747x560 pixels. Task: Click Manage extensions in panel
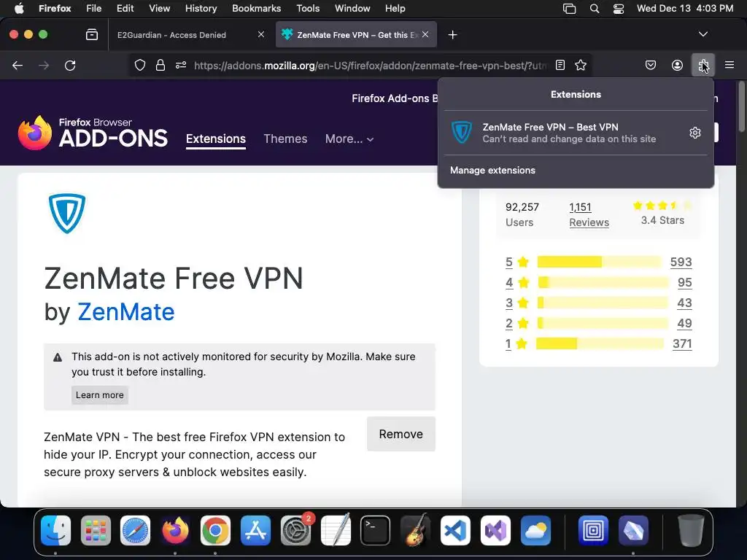click(x=492, y=171)
